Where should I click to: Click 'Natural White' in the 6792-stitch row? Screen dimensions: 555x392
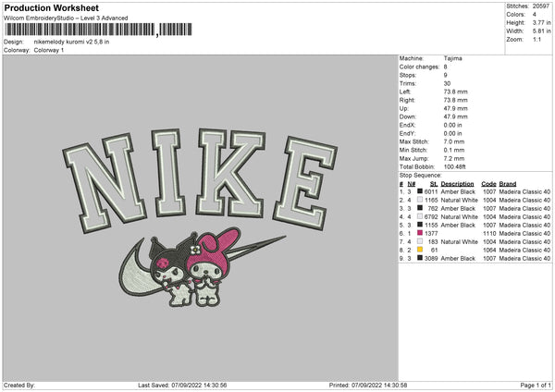460,216
